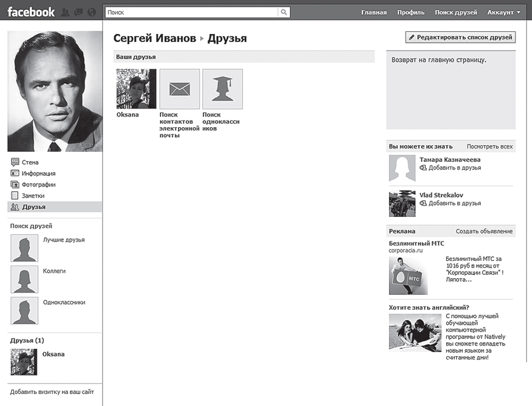This screenshot has height=406, width=532.
Task: Click the Информация icon in sidebar
Action: point(15,173)
